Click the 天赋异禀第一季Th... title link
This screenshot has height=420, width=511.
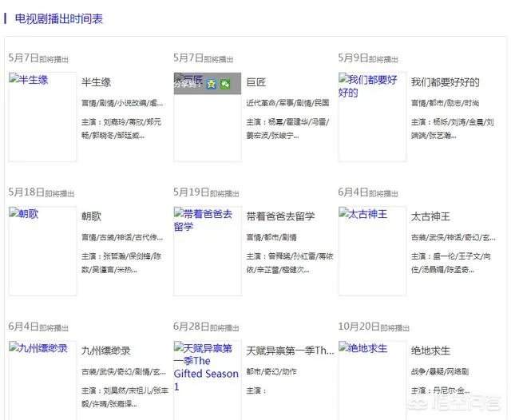pos(290,351)
